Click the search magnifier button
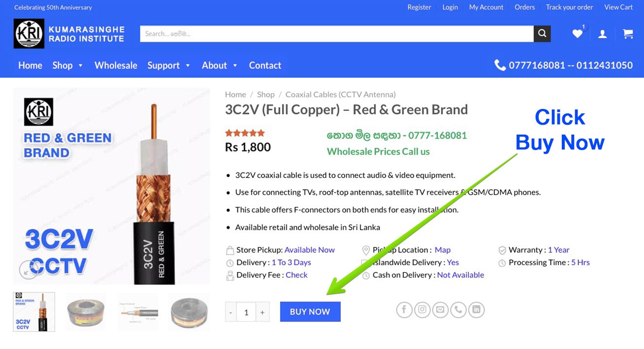644x349 pixels. (542, 34)
